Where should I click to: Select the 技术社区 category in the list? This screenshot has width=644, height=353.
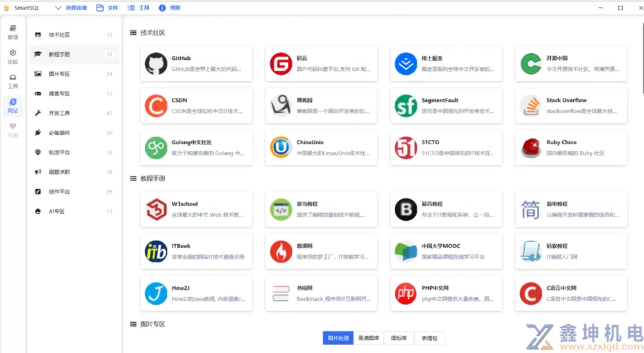point(74,35)
